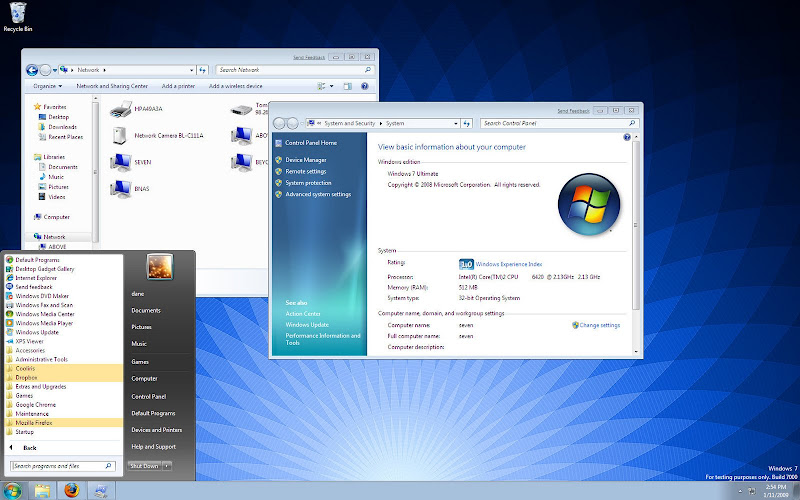
Task: Open Windows Explorer from the taskbar
Action: [x=42, y=491]
